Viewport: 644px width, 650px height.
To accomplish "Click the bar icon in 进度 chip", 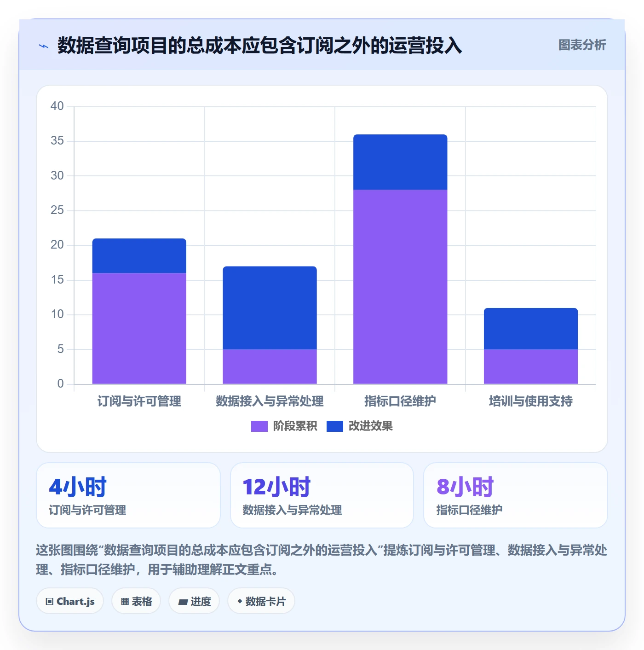I will [183, 602].
